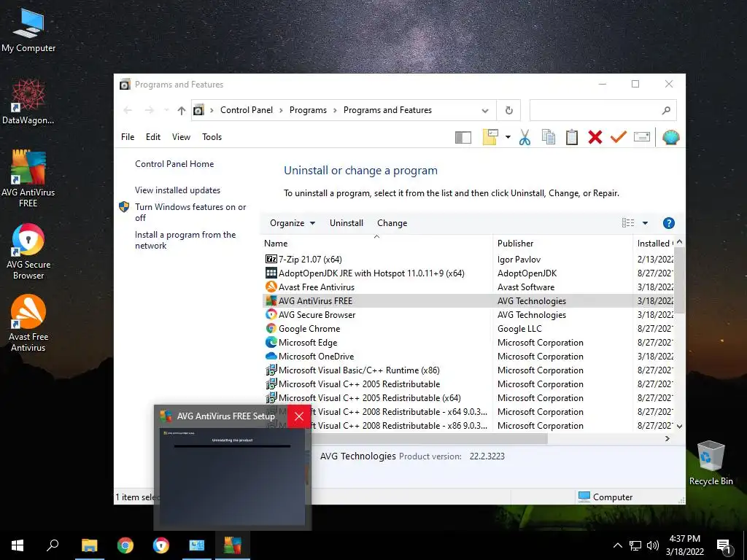
Task: Open notification center icon
Action: click(x=724, y=547)
